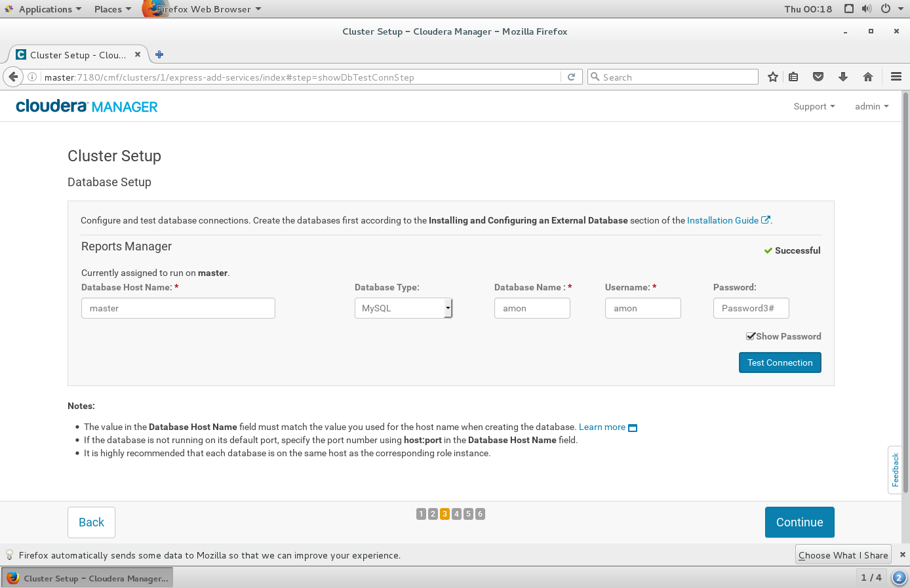
Task: Open the system volume icon
Action: tap(867, 9)
